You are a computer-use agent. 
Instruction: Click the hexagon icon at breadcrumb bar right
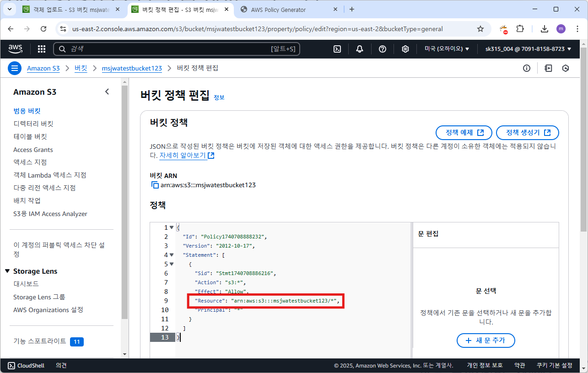tap(566, 68)
